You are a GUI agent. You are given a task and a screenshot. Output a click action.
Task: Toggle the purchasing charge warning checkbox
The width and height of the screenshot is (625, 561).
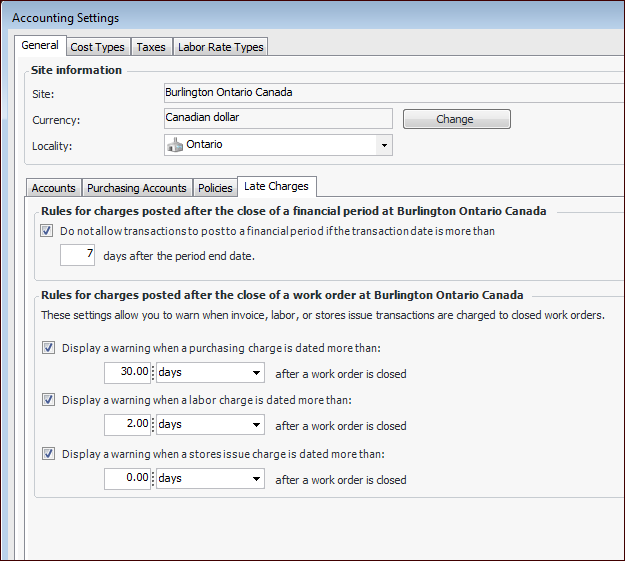click(49, 348)
